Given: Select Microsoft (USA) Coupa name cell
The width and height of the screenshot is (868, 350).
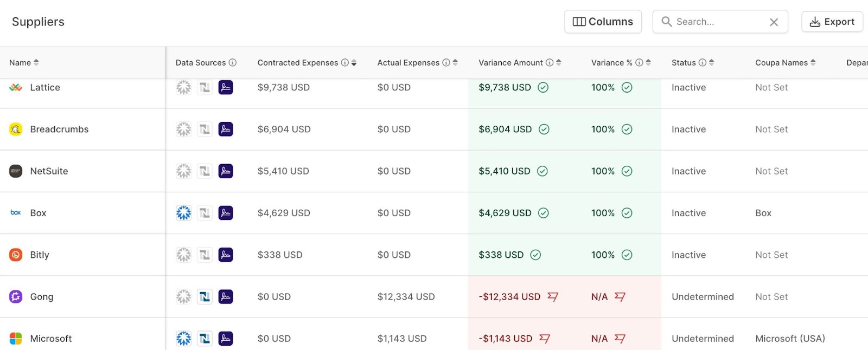Looking at the screenshot, I should (x=790, y=339).
